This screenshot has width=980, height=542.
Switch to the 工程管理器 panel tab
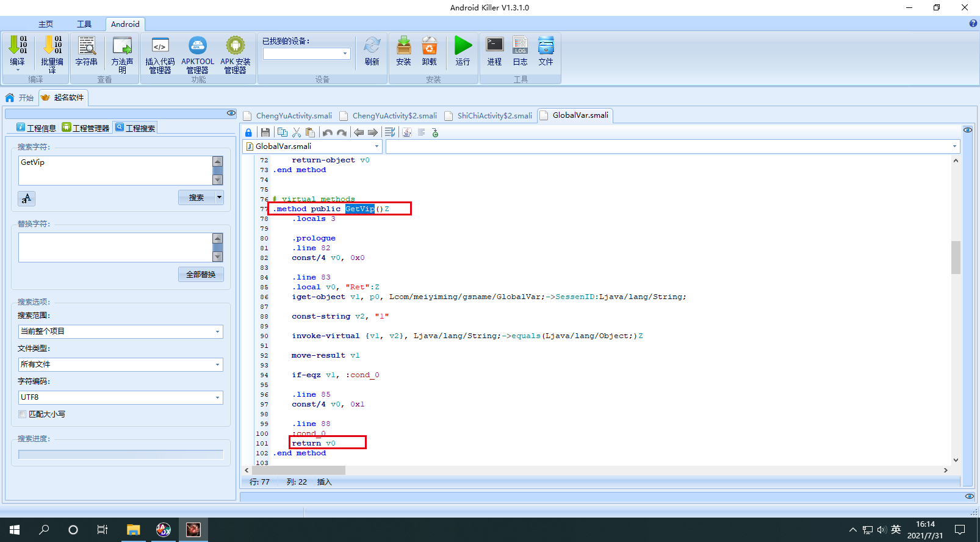point(86,128)
